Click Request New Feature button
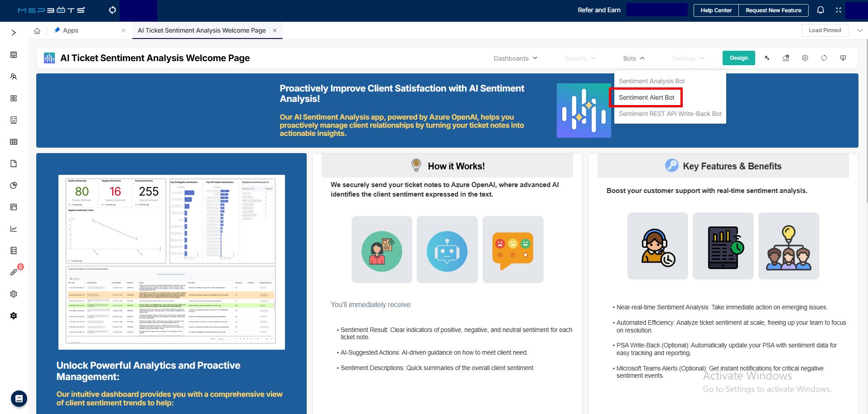The height and width of the screenshot is (414, 868). coord(773,10)
